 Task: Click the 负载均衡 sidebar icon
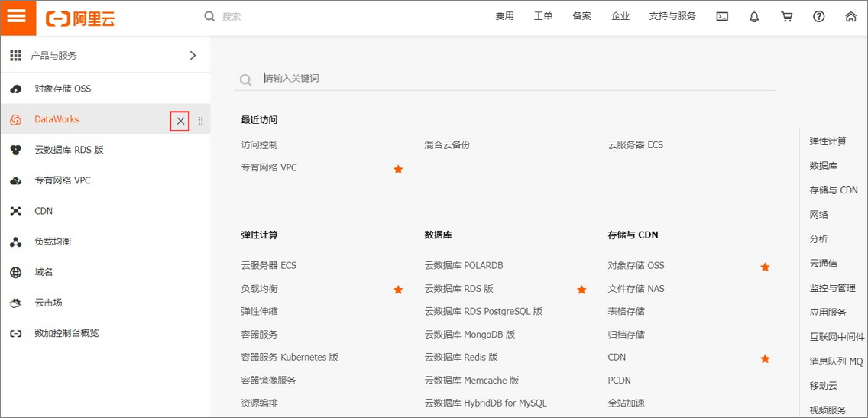coord(16,242)
